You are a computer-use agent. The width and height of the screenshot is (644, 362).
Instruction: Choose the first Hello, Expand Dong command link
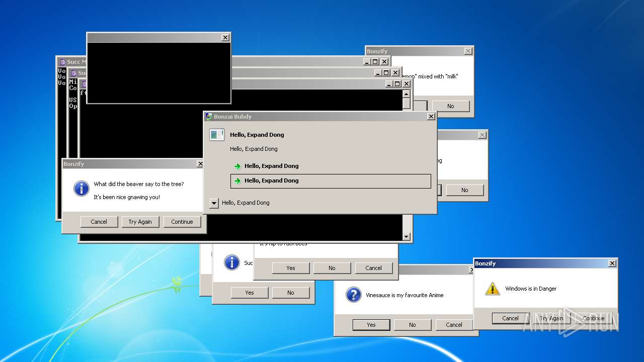point(331,166)
